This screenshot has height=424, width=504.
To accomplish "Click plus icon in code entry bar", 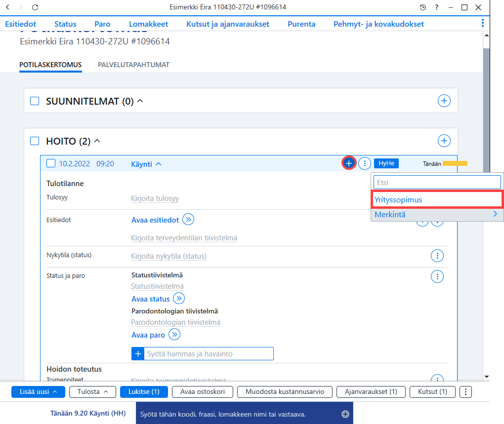I will (345, 414).
